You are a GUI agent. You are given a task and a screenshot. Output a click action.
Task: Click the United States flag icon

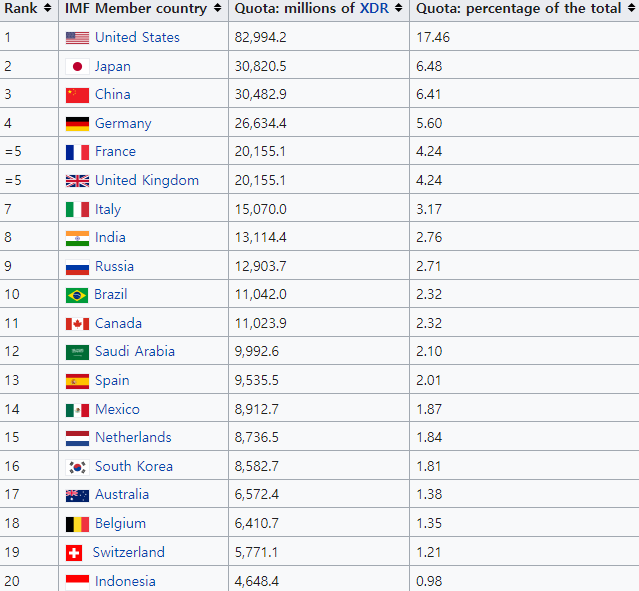77,38
